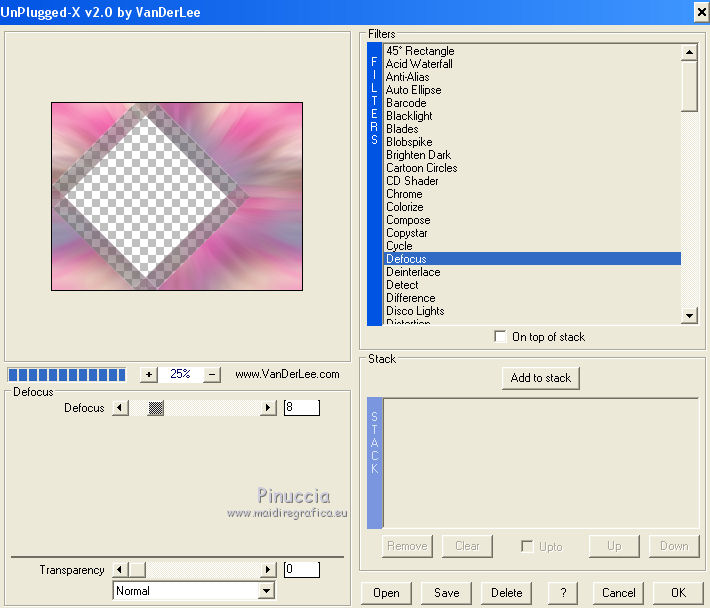Open the Normal blend mode dropdown
This screenshot has width=710, height=608.
267,591
